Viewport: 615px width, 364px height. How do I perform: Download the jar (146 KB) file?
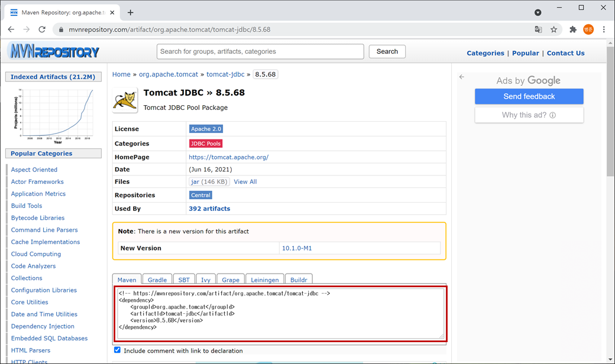pos(209,182)
